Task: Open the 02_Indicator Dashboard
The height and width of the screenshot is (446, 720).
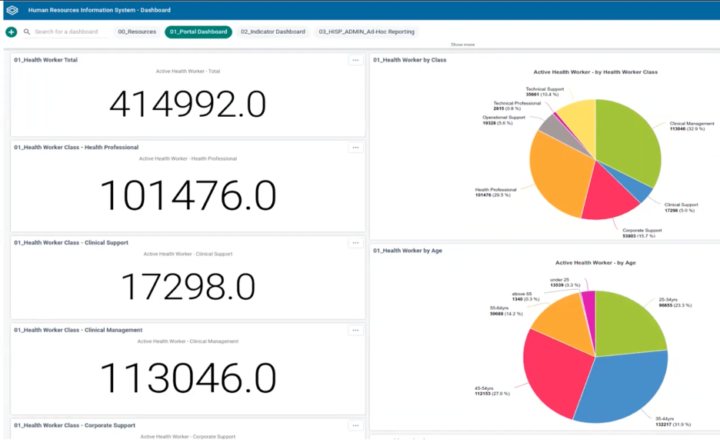Action: [273, 32]
